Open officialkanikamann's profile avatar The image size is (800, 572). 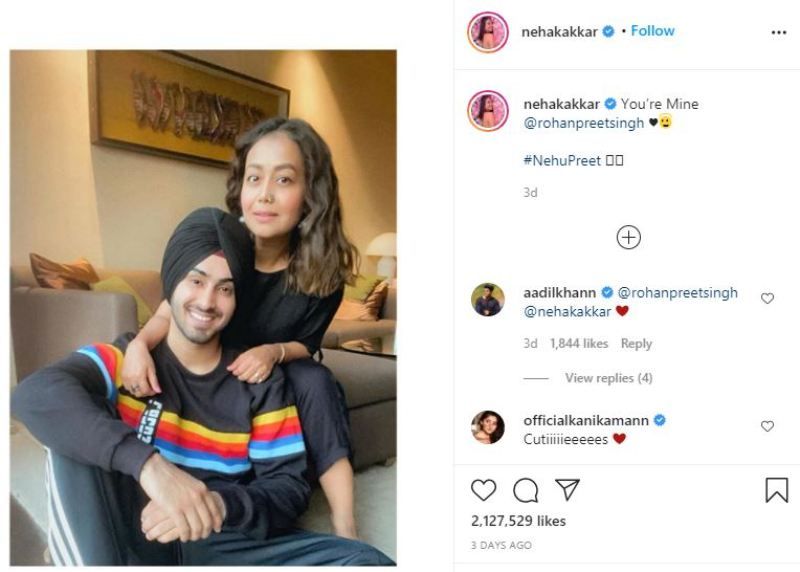pyautogui.click(x=488, y=427)
